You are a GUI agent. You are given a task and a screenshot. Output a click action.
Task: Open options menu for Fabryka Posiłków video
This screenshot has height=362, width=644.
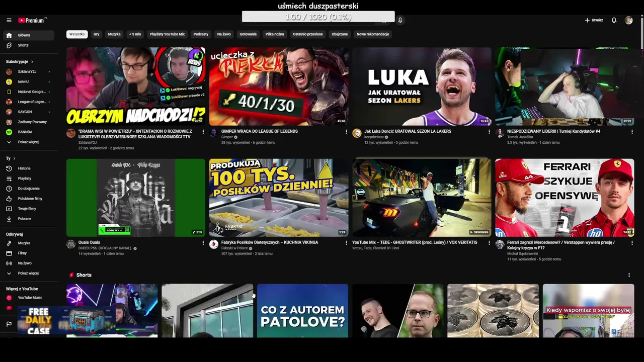coord(346,243)
